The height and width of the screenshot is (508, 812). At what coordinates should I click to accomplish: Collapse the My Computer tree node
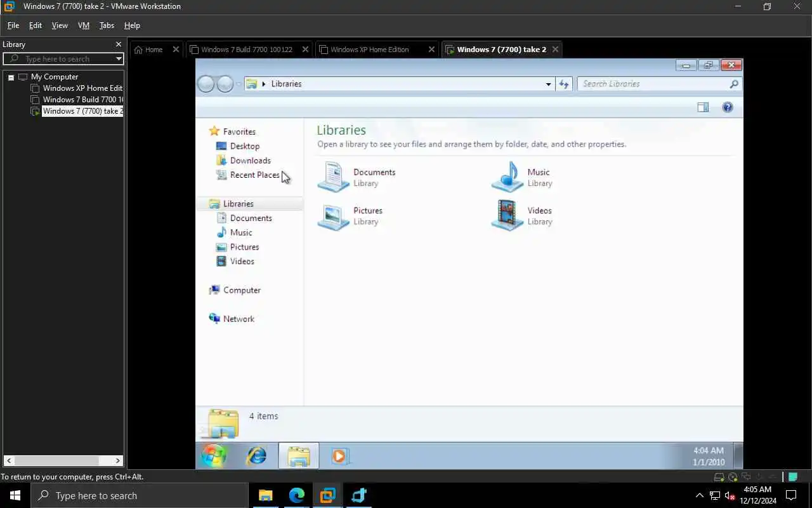(x=11, y=77)
